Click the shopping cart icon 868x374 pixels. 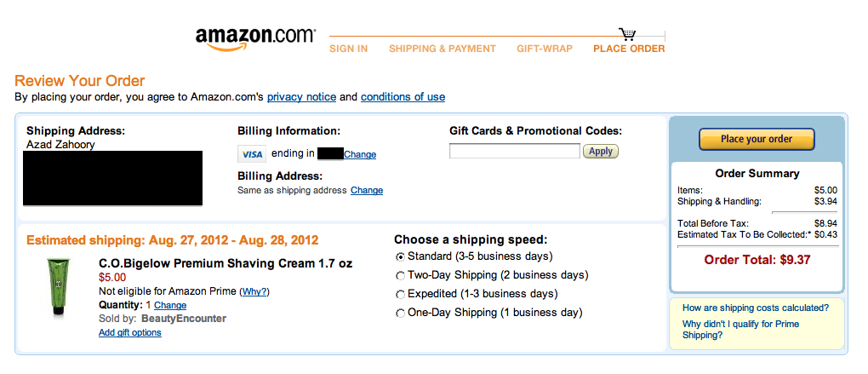click(627, 34)
